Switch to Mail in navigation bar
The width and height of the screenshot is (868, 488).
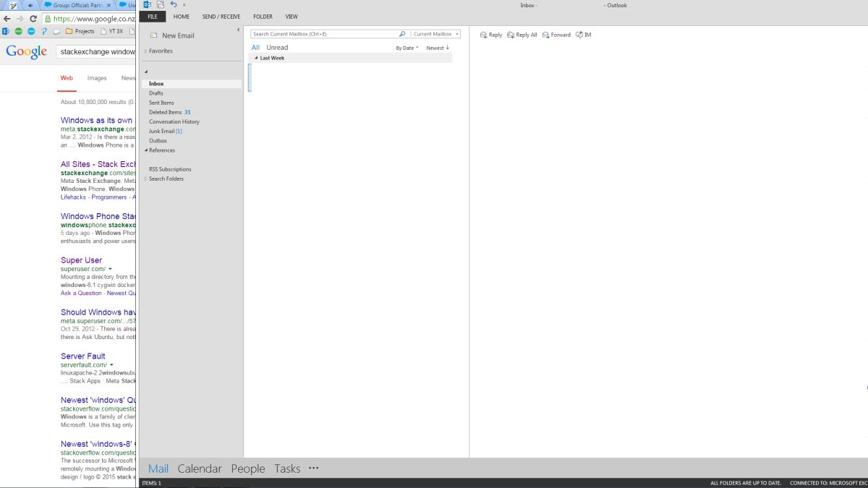pos(158,468)
